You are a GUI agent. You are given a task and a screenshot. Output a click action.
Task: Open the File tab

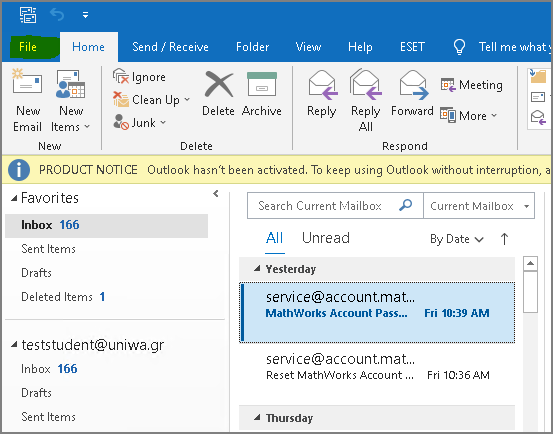click(28, 47)
